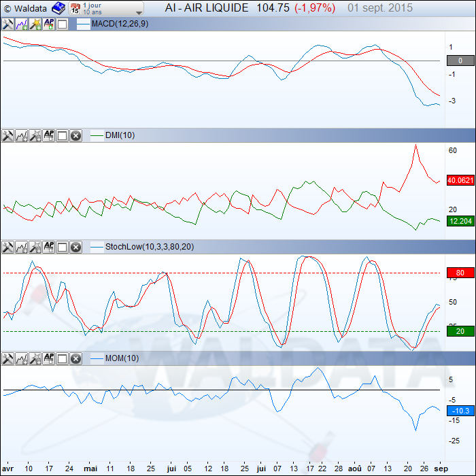Viewport: 476px width, 476px height.
Task: Click the red 40.0621 DMI value label
Action: click(460, 180)
